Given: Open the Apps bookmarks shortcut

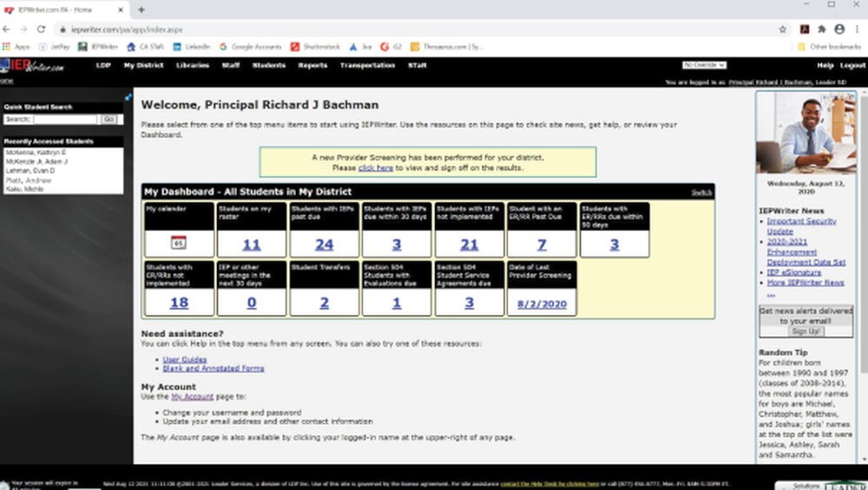Looking at the screenshot, I should (x=16, y=47).
